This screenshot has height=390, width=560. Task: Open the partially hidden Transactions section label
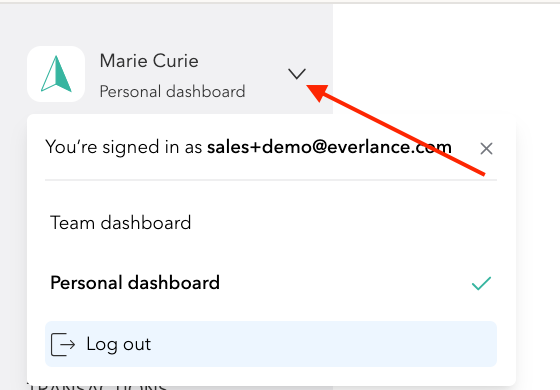click(x=97, y=386)
